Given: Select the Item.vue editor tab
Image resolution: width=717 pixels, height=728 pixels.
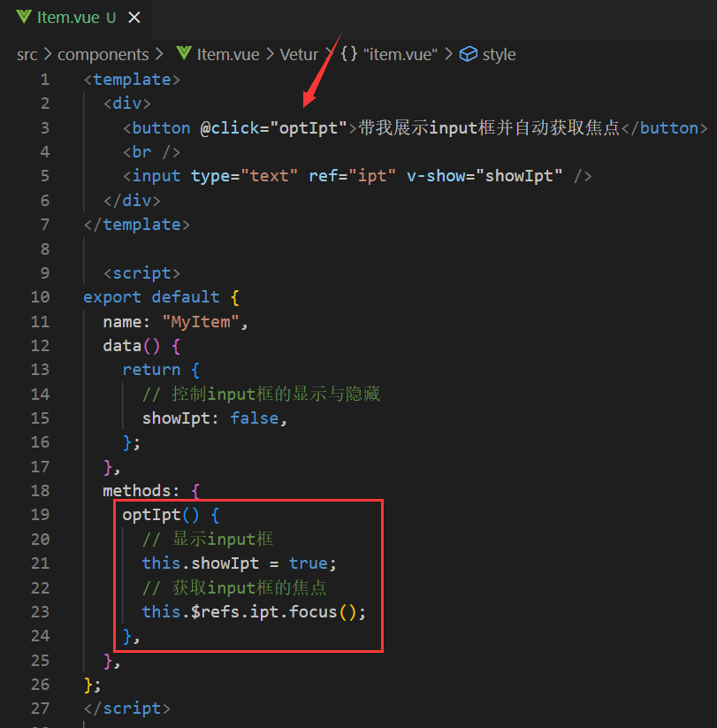Looking at the screenshot, I should [x=77, y=18].
